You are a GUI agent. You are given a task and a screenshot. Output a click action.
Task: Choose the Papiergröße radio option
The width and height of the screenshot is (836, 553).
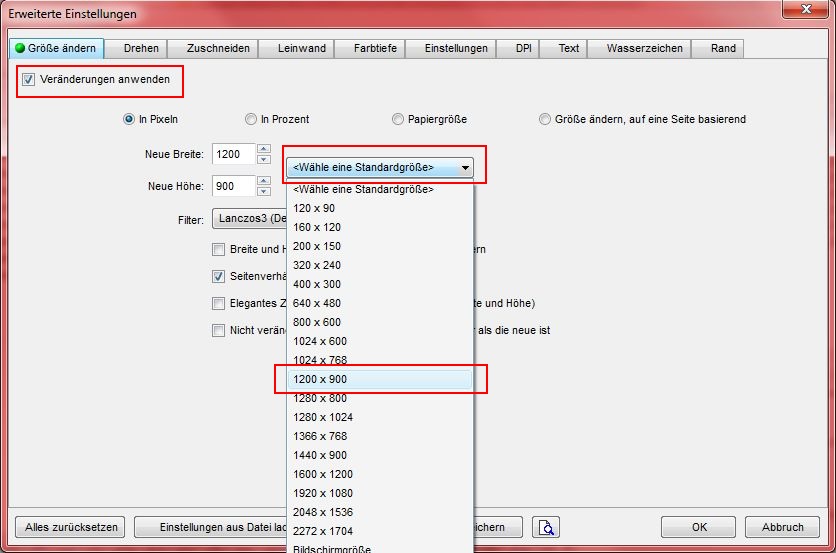(x=398, y=119)
